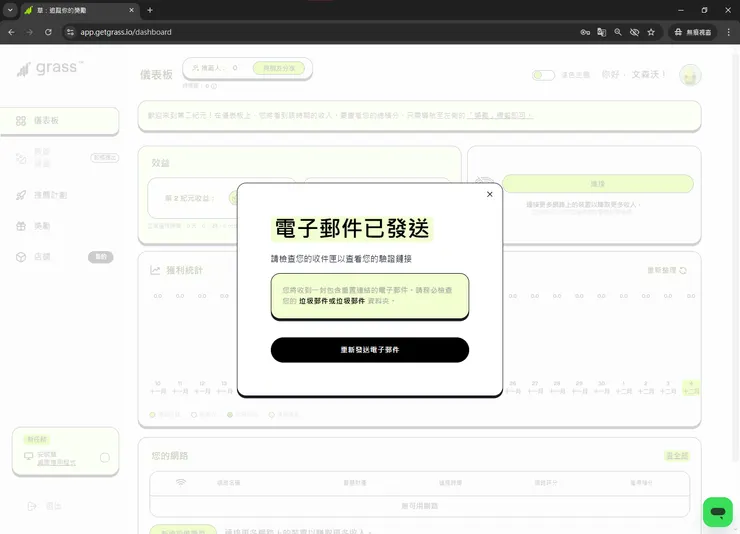Image resolution: width=740 pixels, height=534 pixels.
Task: Reload the page with browser refresh icon
Action: point(48,32)
